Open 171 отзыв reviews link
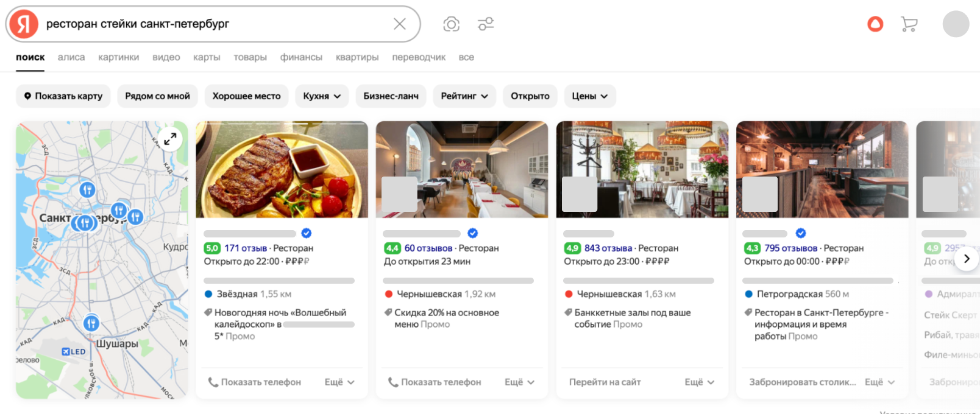Image resolution: width=980 pixels, height=414 pixels. point(246,248)
